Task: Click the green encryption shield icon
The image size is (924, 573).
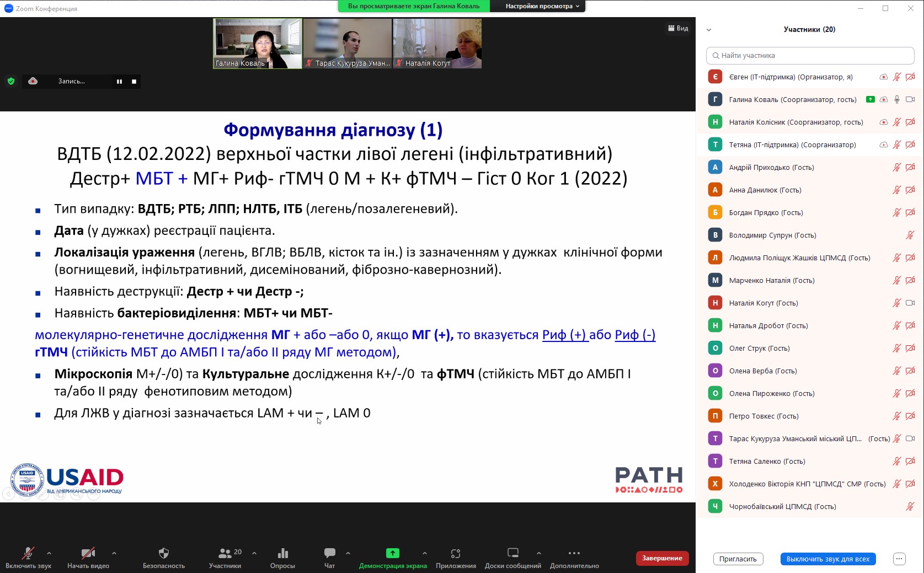Action: point(11,81)
